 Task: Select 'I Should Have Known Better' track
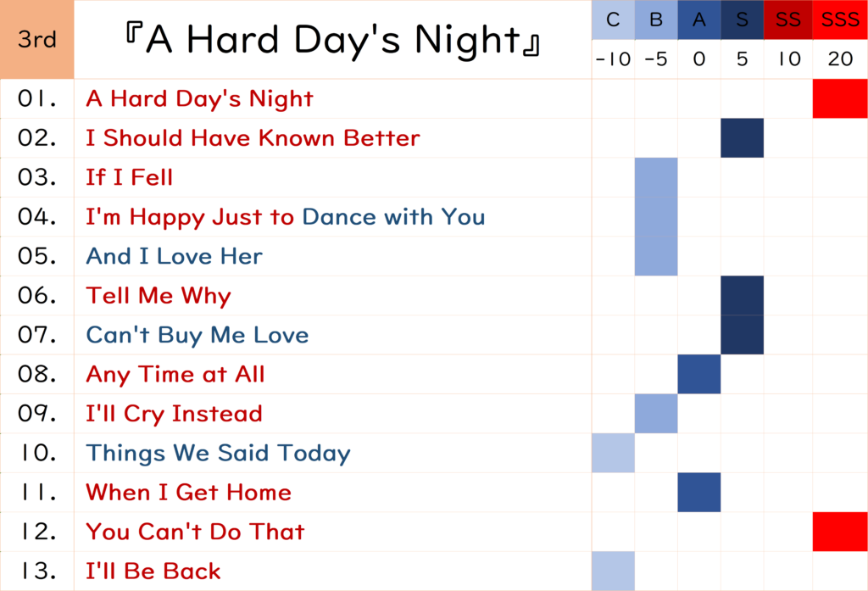[253, 138]
